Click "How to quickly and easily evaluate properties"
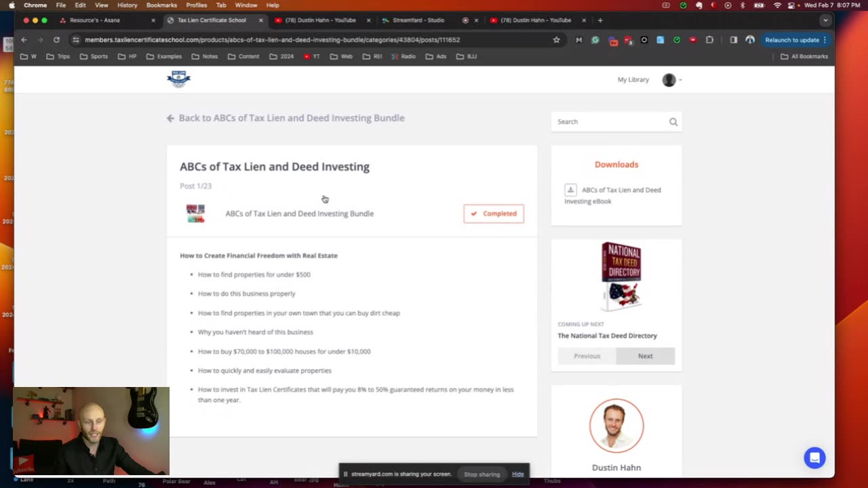This screenshot has height=488, width=868. pyautogui.click(x=264, y=371)
